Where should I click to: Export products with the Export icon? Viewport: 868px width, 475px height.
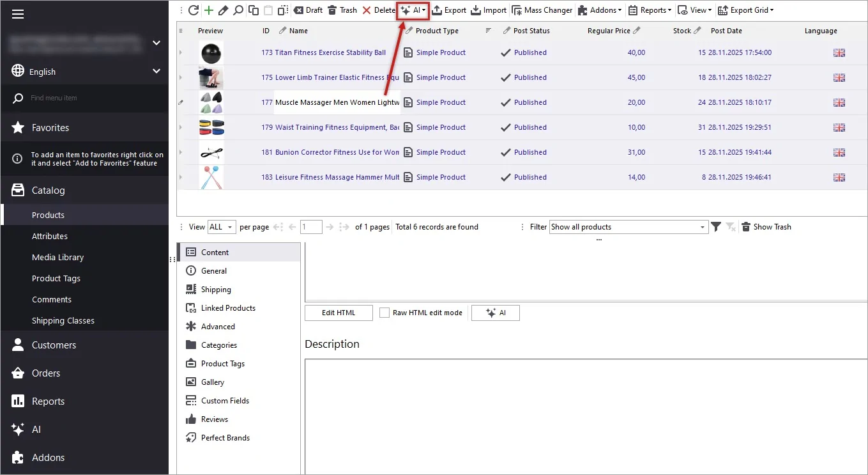449,10
